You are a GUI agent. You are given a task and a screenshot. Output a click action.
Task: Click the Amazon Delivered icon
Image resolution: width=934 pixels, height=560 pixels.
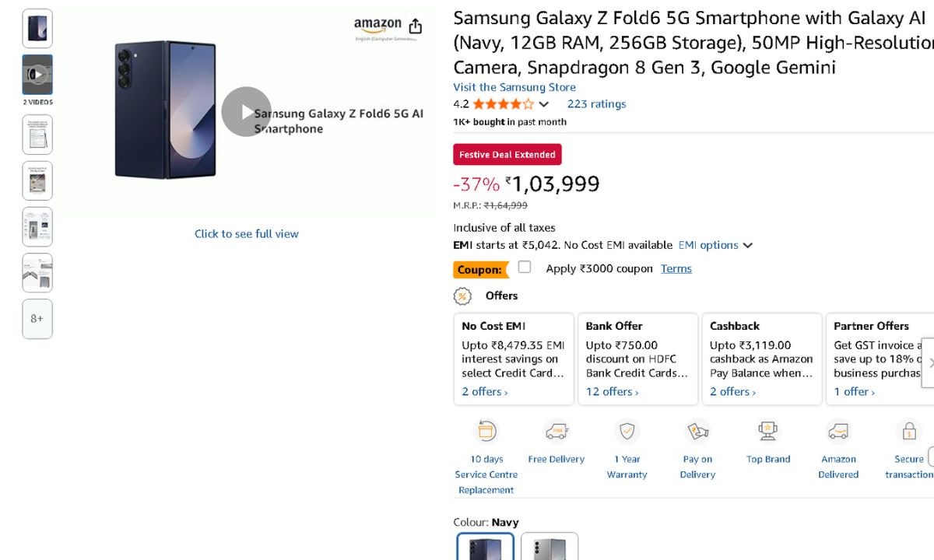point(838,431)
